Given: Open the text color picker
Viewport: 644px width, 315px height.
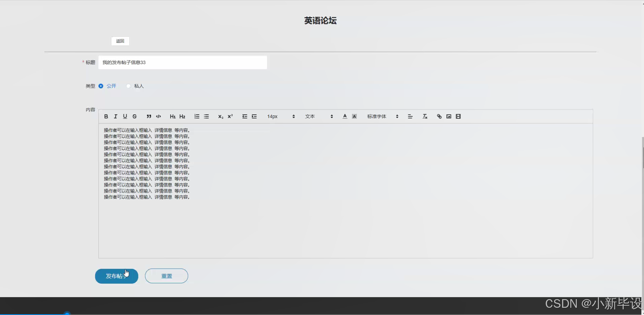Looking at the screenshot, I should [x=345, y=116].
